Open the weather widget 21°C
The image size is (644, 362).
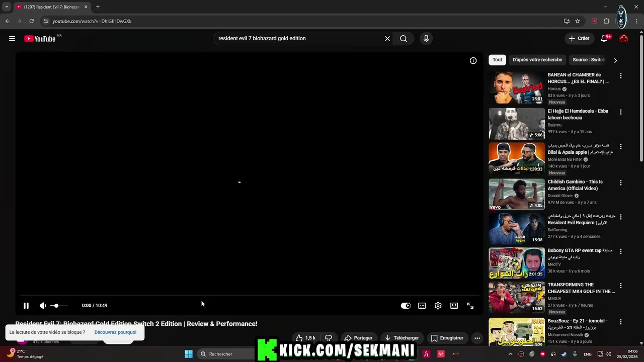pyautogui.click(x=26, y=354)
